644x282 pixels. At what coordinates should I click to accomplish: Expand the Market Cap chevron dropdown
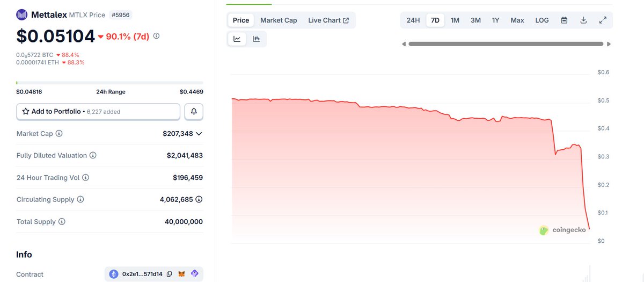point(199,133)
